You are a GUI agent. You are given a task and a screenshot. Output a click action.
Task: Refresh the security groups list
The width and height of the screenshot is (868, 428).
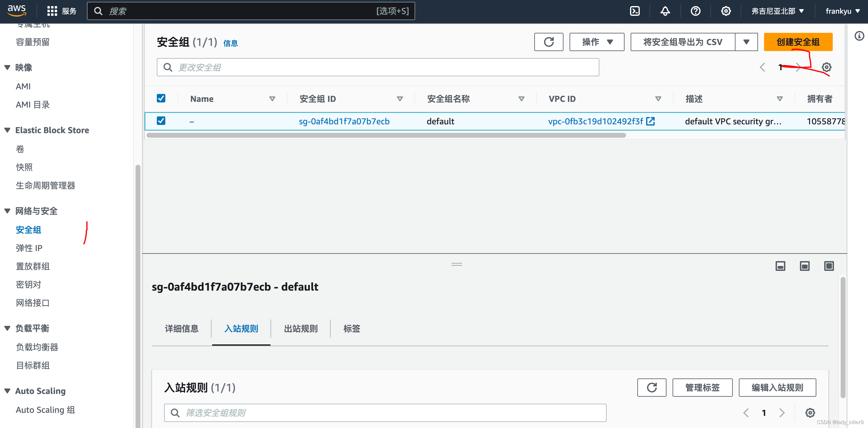click(549, 42)
